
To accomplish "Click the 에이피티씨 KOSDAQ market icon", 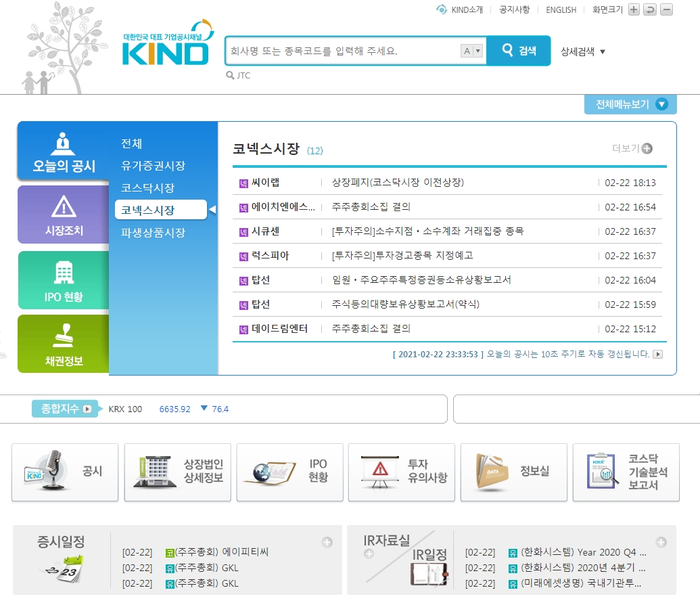I will 170,553.
